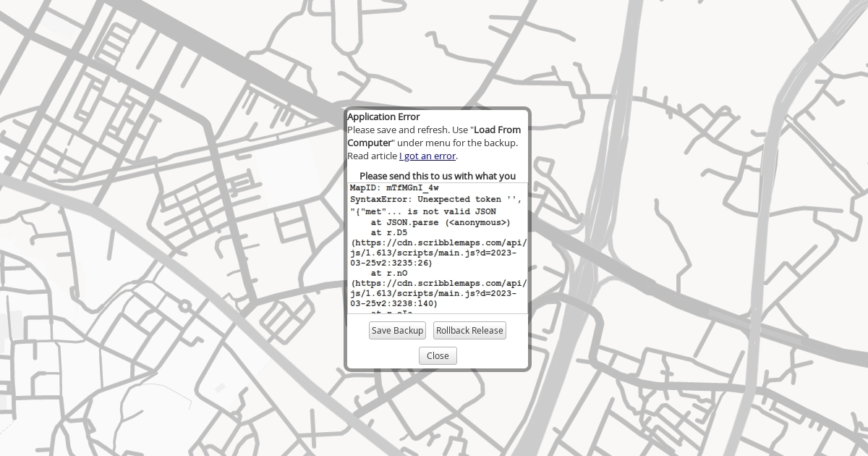Click the Rollback Release button
This screenshot has width=868, height=456.
point(469,330)
